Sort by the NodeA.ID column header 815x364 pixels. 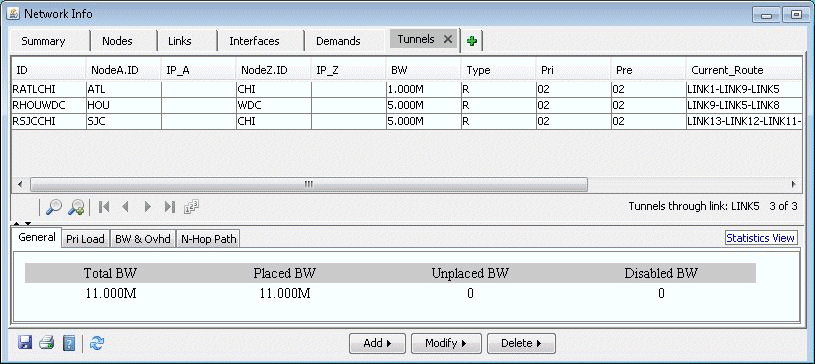(124, 70)
